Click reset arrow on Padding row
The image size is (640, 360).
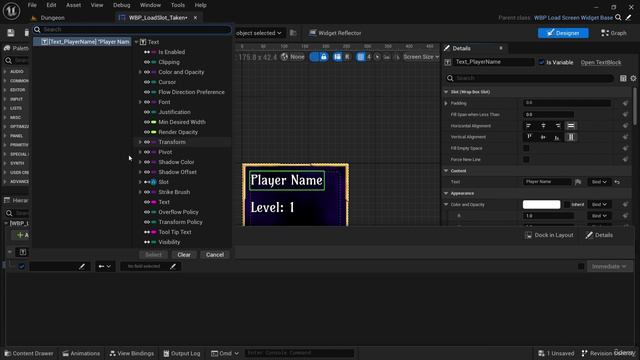[625, 103]
